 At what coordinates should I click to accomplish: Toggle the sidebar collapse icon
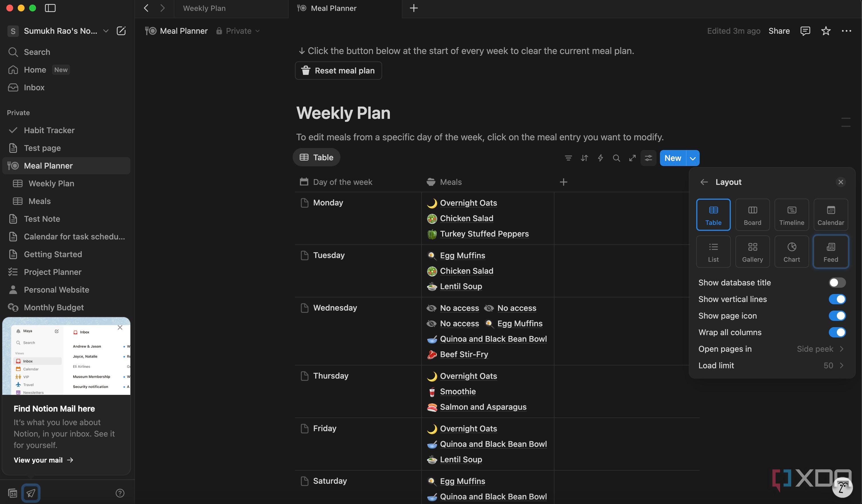pyautogui.click(x=50, y=8)
